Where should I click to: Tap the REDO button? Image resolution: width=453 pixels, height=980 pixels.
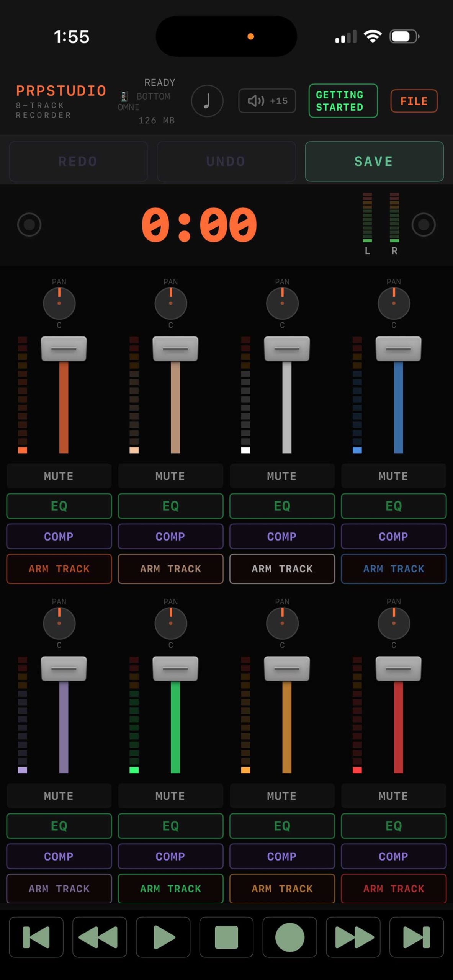78,161
